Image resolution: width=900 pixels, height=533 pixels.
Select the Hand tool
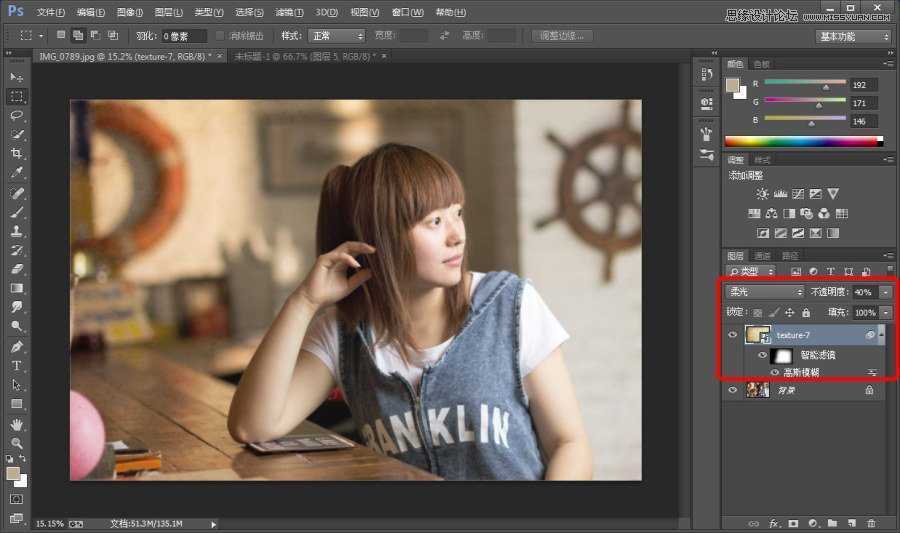(17, 425)
